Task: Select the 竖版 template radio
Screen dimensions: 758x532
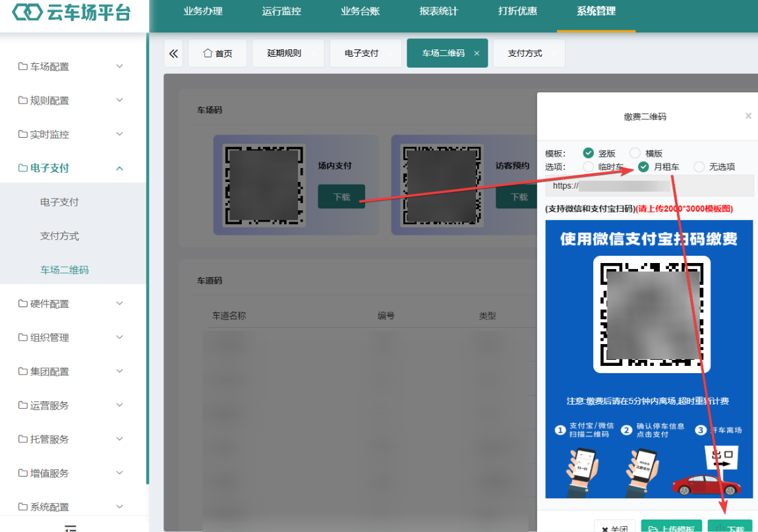Action: [589, 153]
